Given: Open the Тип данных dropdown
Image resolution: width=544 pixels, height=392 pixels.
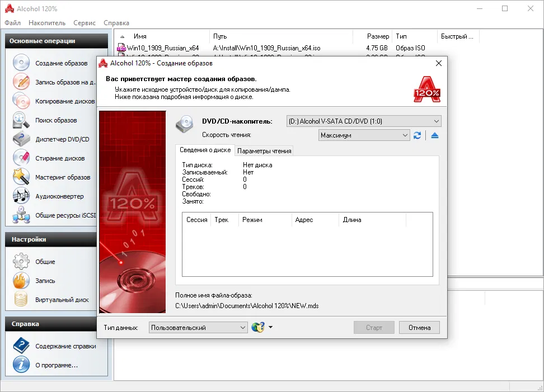Looking at the screenshot, I should pyautogui.click(x=198, y=328).
